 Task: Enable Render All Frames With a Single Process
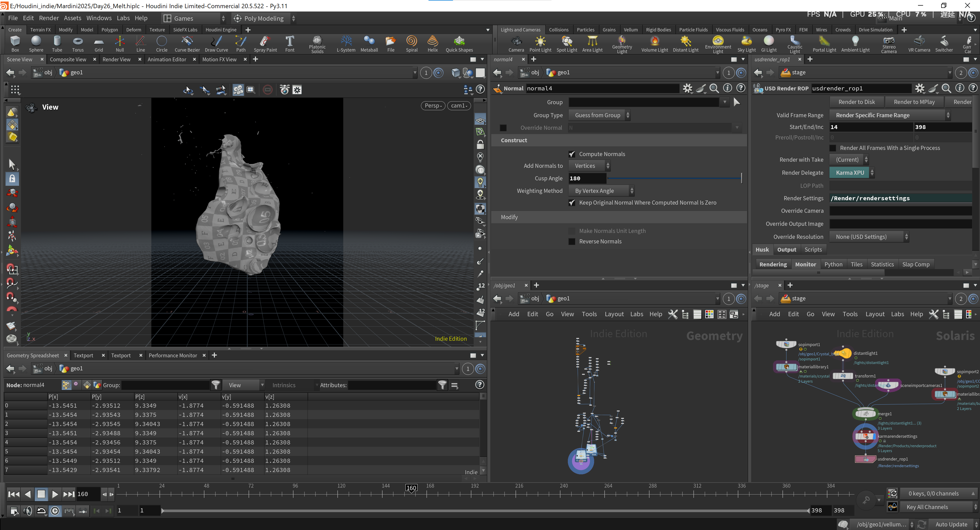833,148
